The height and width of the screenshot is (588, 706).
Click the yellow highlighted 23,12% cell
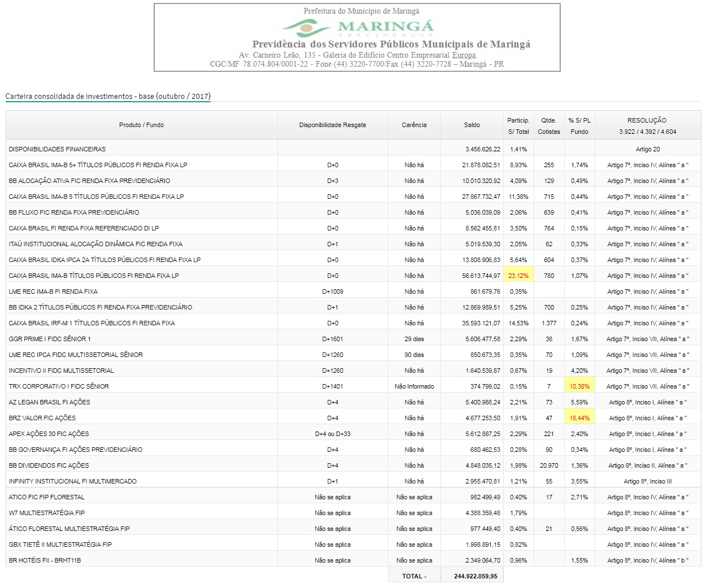518,276
